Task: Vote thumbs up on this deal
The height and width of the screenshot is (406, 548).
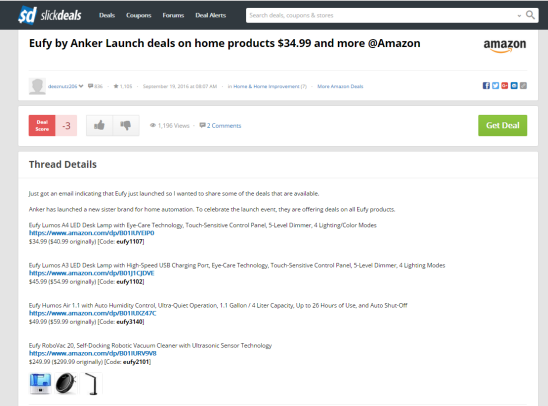Action: coord(99,125)
